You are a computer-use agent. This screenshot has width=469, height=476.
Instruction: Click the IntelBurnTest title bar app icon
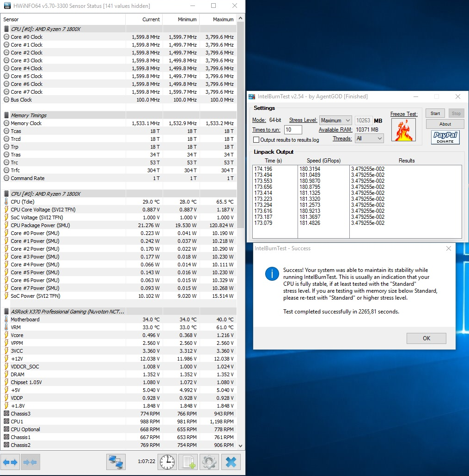point(252,96)
